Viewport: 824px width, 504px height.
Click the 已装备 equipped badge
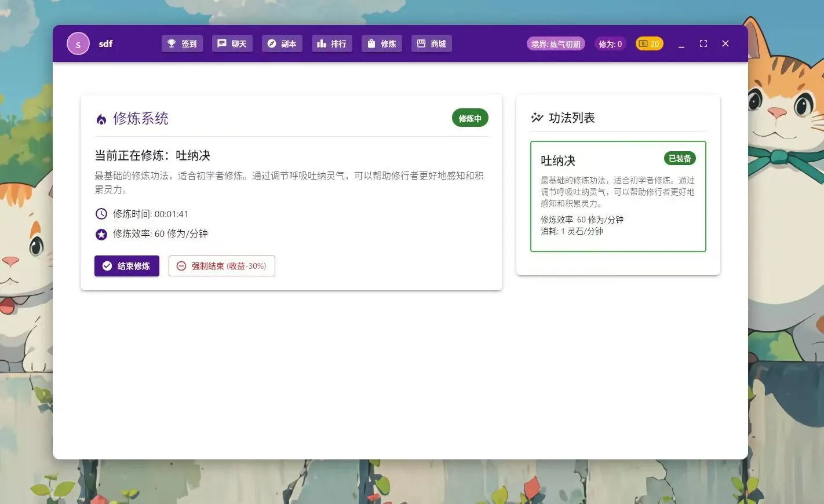tap(680, 159)
